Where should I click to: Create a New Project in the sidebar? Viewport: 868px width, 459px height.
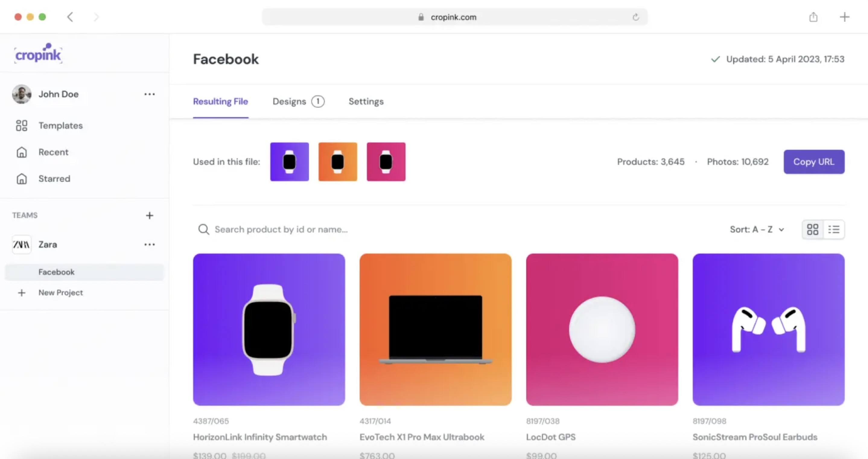[60, 293]
